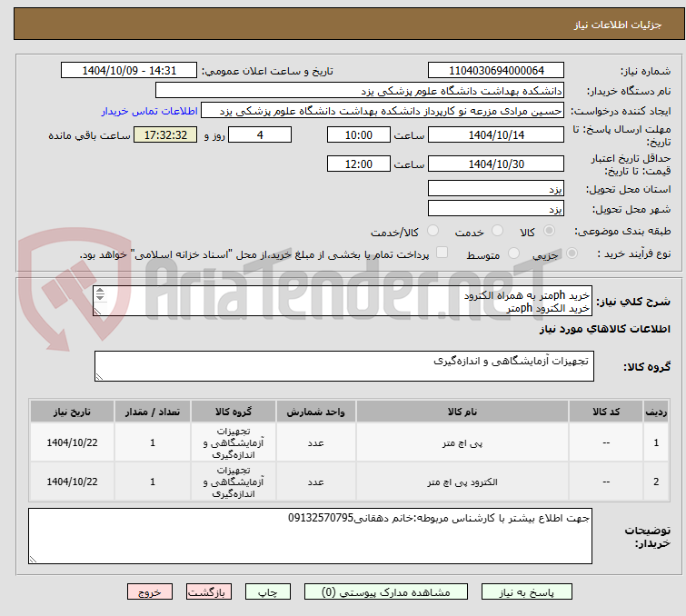The height and width of the screenshot is (616, 686).
Task: Select the کالا/خدمت radio button
Action: pos(432,231)
